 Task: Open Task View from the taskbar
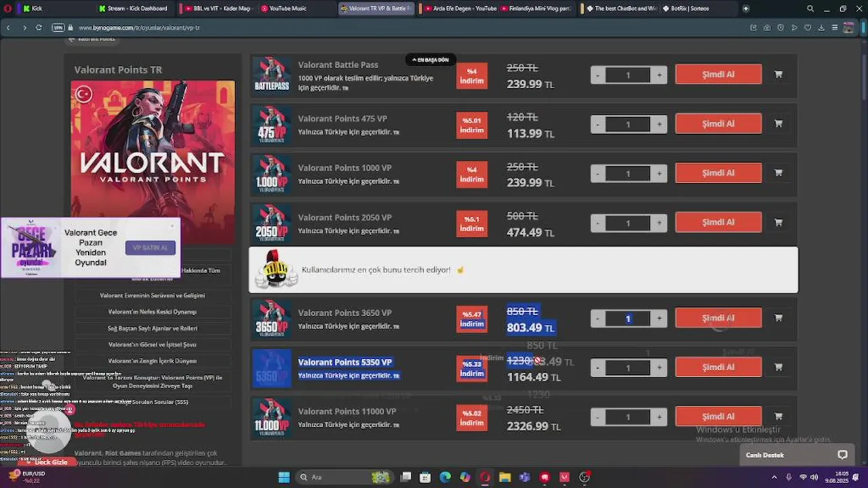pos(406,477)
